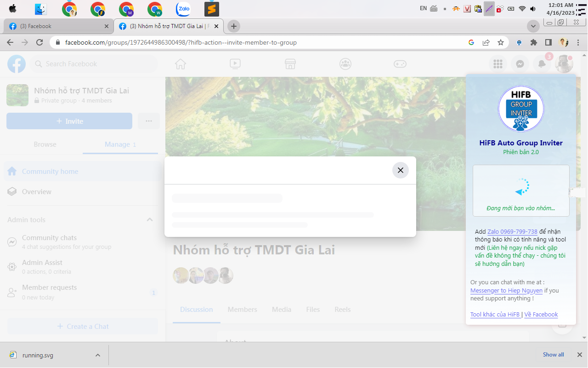
Task: Open running.svg download options chevron
Action: coord(97,355)
